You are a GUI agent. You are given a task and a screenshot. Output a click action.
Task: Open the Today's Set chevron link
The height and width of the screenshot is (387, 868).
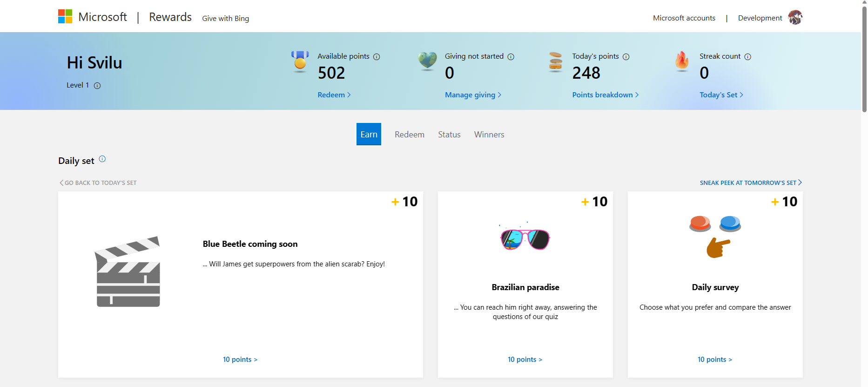721,95
